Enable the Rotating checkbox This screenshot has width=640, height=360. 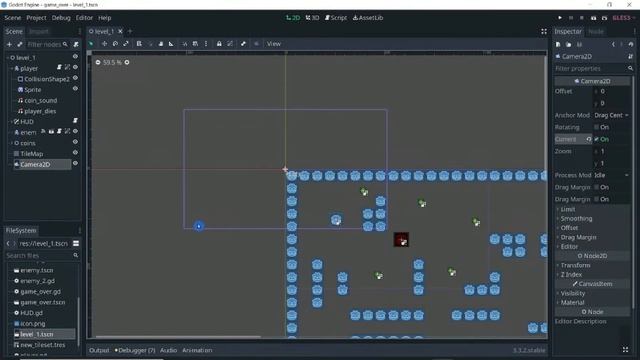596,127
